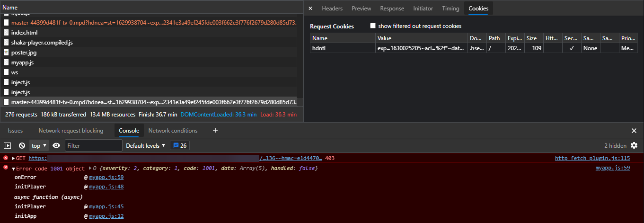644x223 pixels.
Task: Enable show filtered out request cookies
Action: coord(373,26)
